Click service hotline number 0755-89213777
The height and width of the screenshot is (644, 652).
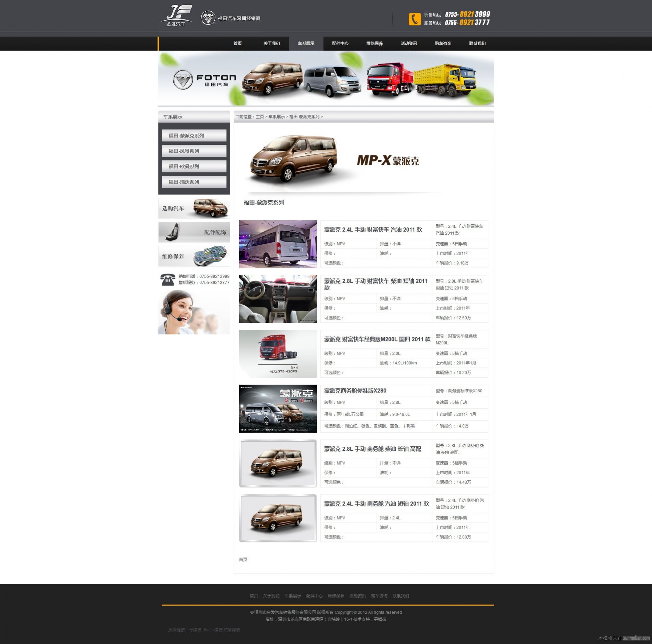coord(467,23)
